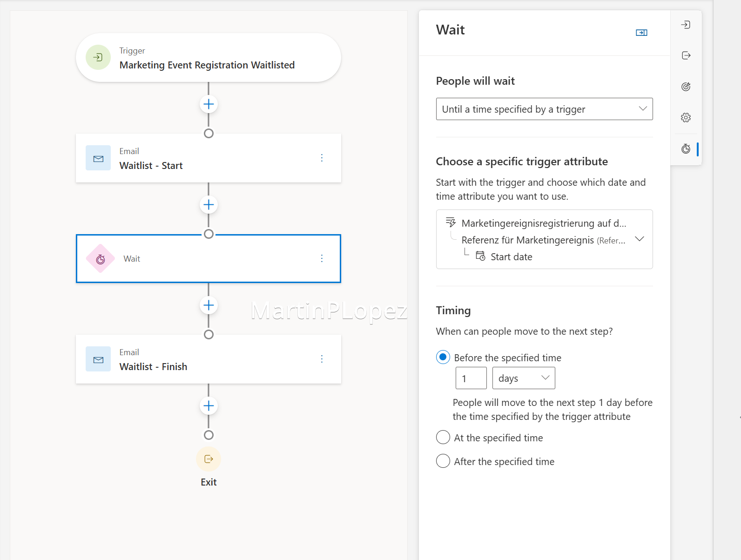Open the days unit dropdown under Timing
This screenshot has height=560, width=741.
coord(523,378)
